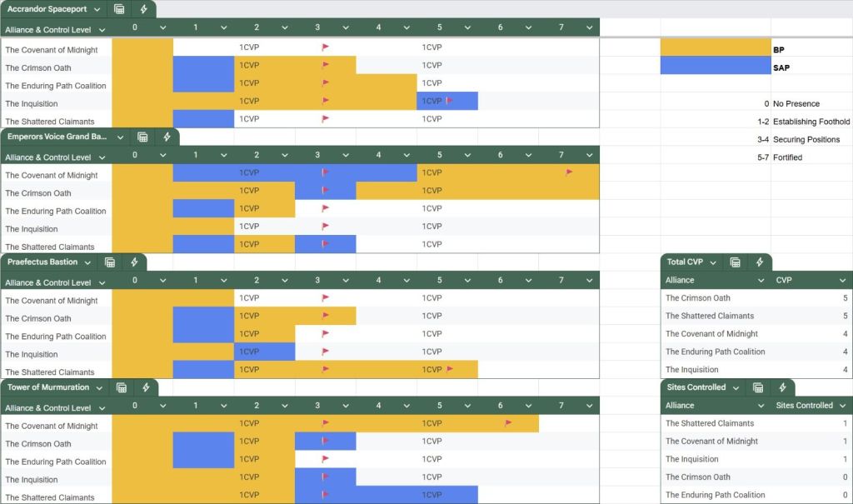The height and width of the screenshot is (504, 853).
Task: Click the lightning icon beside Sites Controlled
Action: [x=782, y=387]
